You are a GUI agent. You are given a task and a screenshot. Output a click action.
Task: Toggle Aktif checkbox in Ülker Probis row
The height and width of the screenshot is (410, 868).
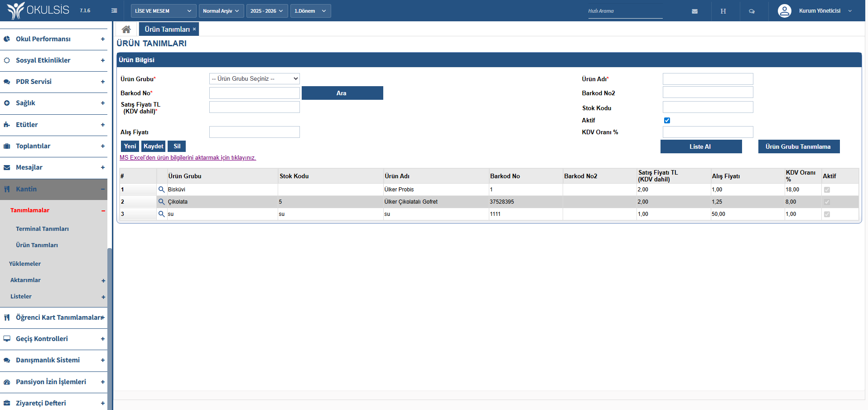coord(827,190)
